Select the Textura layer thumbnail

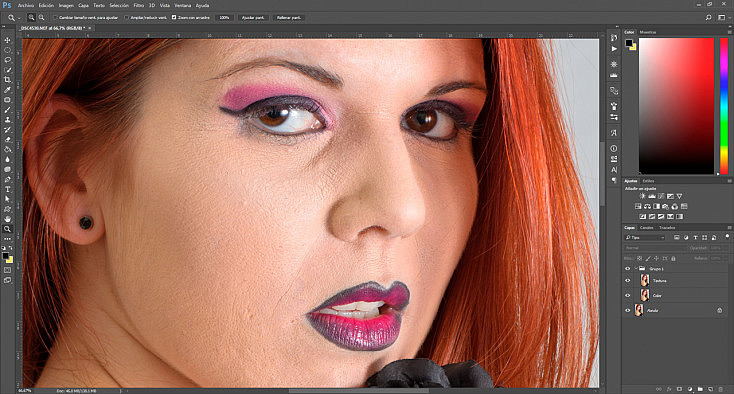(645, 281)
